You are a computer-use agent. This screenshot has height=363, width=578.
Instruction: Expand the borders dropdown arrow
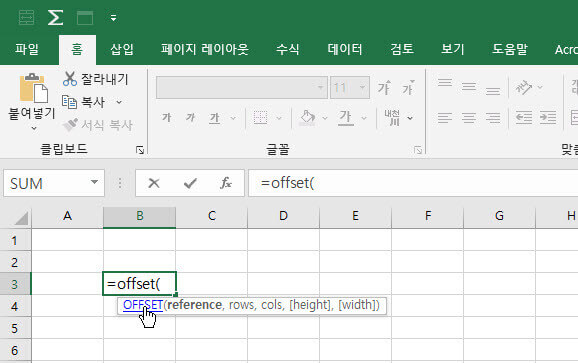tap(279, 118)
